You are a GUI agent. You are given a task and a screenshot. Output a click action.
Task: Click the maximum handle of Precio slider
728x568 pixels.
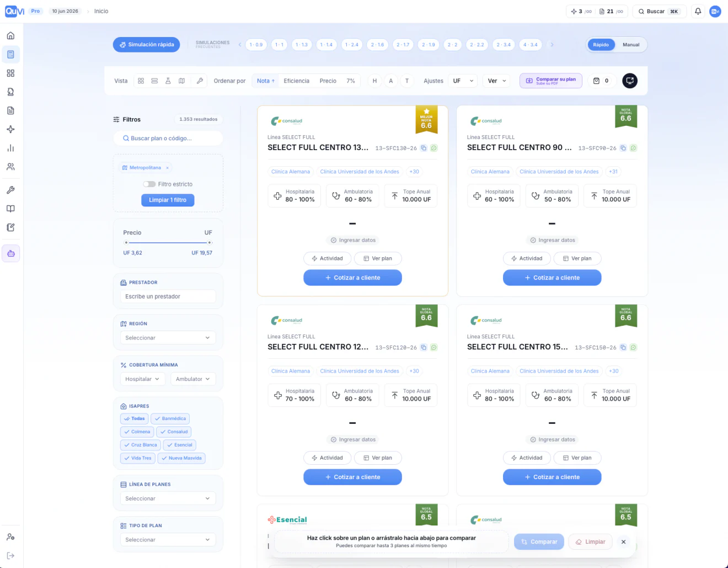tap(210, 243)
